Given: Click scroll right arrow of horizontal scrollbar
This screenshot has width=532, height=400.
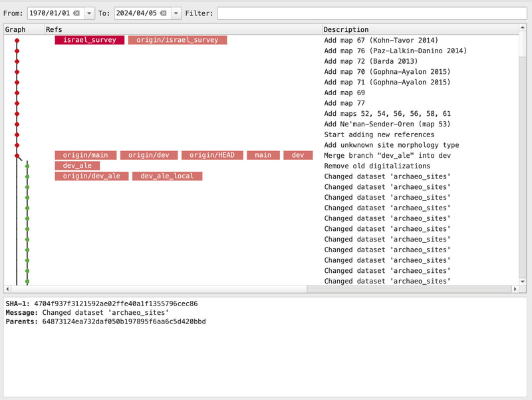Looking at the screenshot, I should tap(515, 289).
